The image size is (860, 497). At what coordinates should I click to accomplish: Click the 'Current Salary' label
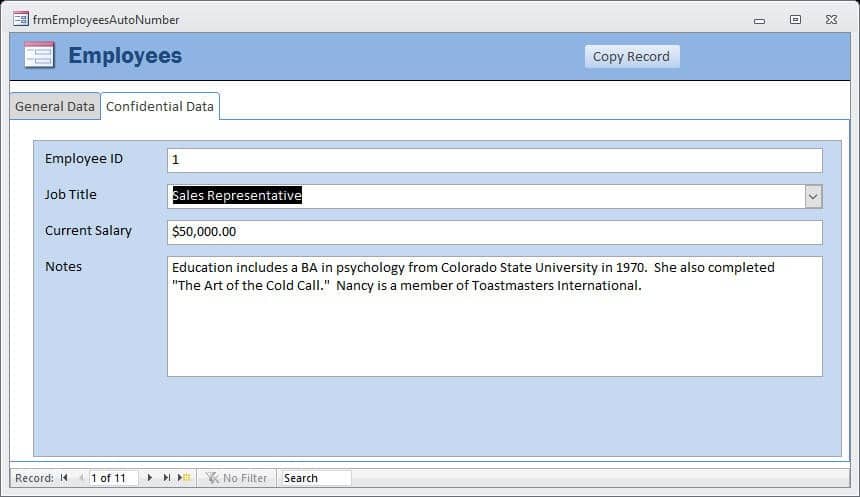point(88,230)
